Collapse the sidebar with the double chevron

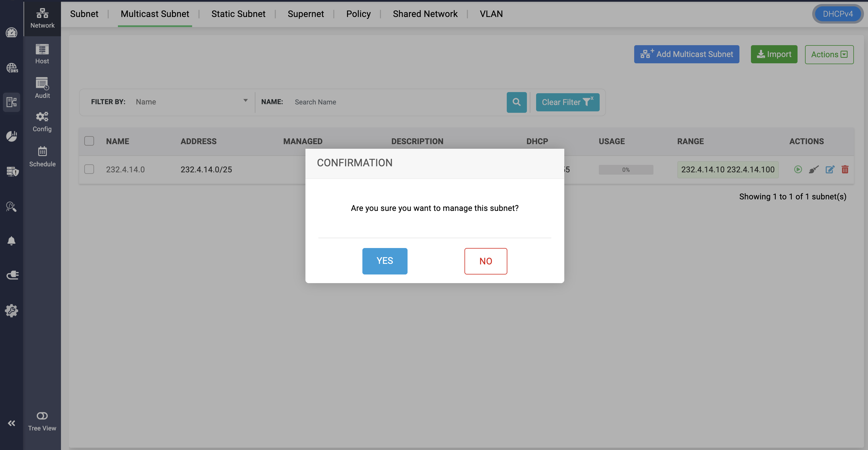12,423
